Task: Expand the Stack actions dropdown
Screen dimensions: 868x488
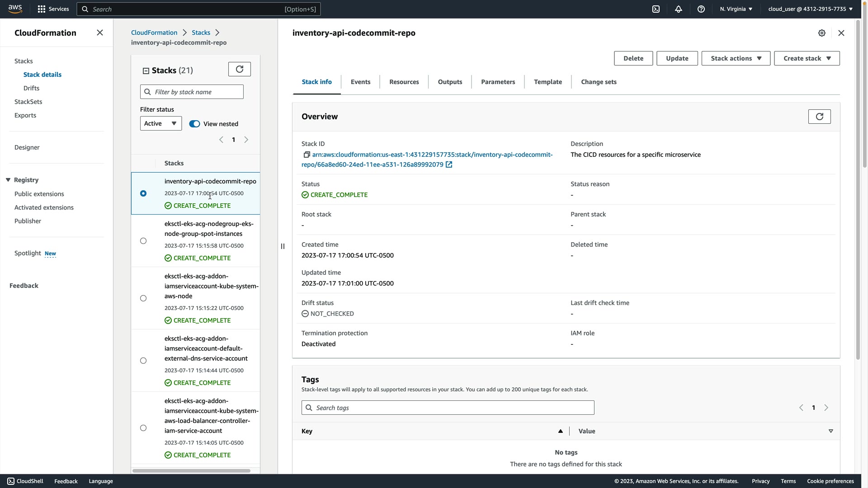Action: click(x=736, y=58)
